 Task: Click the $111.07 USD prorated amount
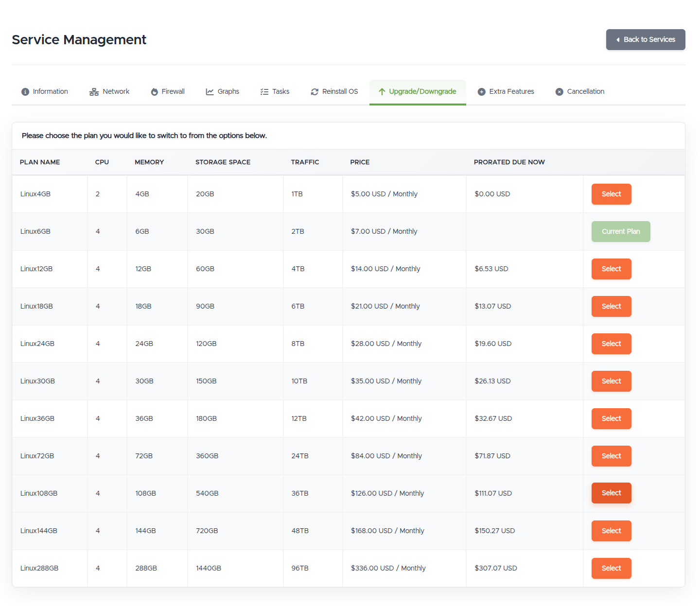tap(493, 494)
